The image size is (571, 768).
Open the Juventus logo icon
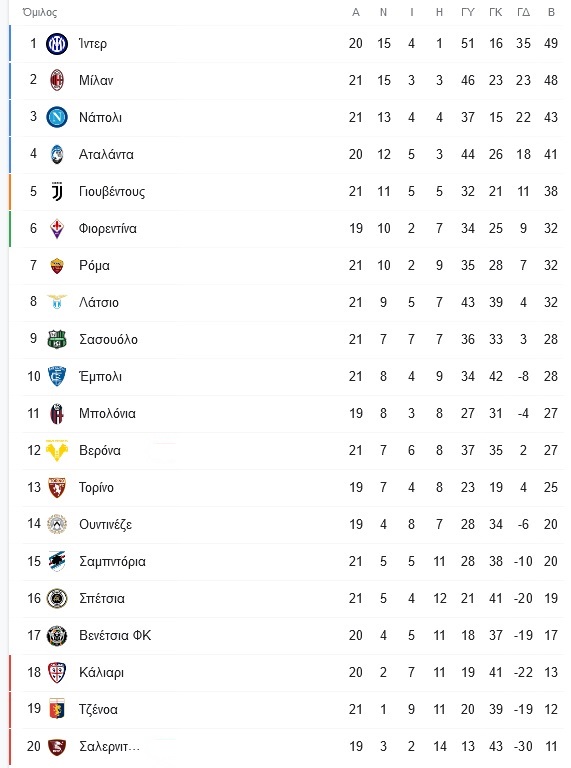pyautogui.click(x=57, y=192)
